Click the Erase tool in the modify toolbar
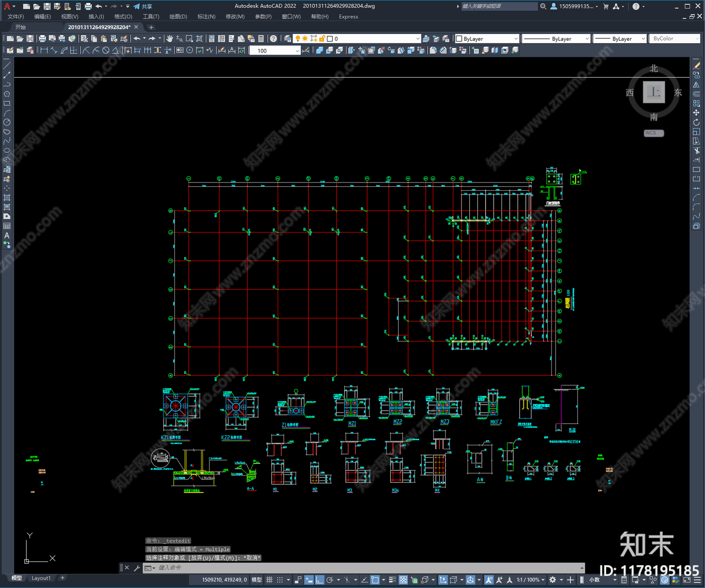The width and height of the screenshot is (705, 588). 696,66
